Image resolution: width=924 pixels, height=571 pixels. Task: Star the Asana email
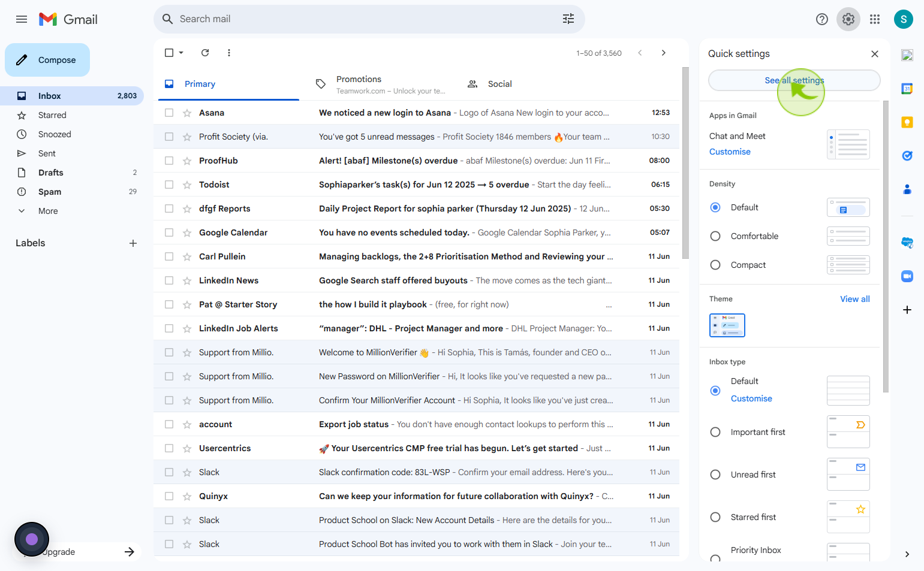point(187,113)
